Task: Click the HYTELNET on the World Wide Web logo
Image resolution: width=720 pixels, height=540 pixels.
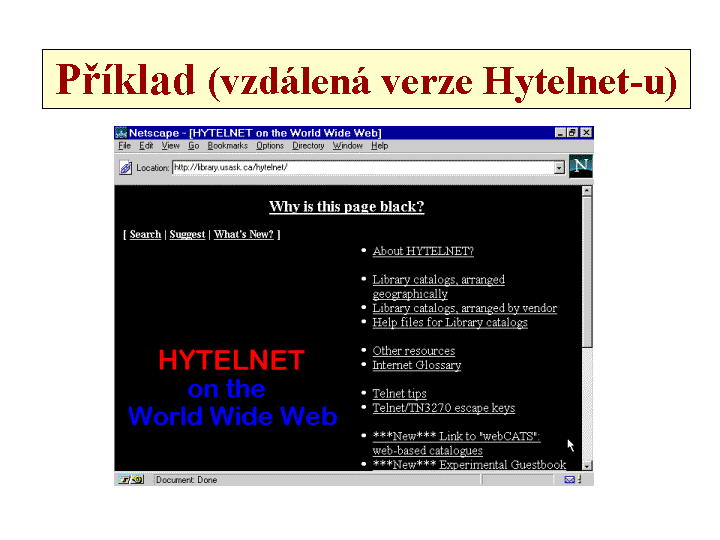Action: click(232, 388)
